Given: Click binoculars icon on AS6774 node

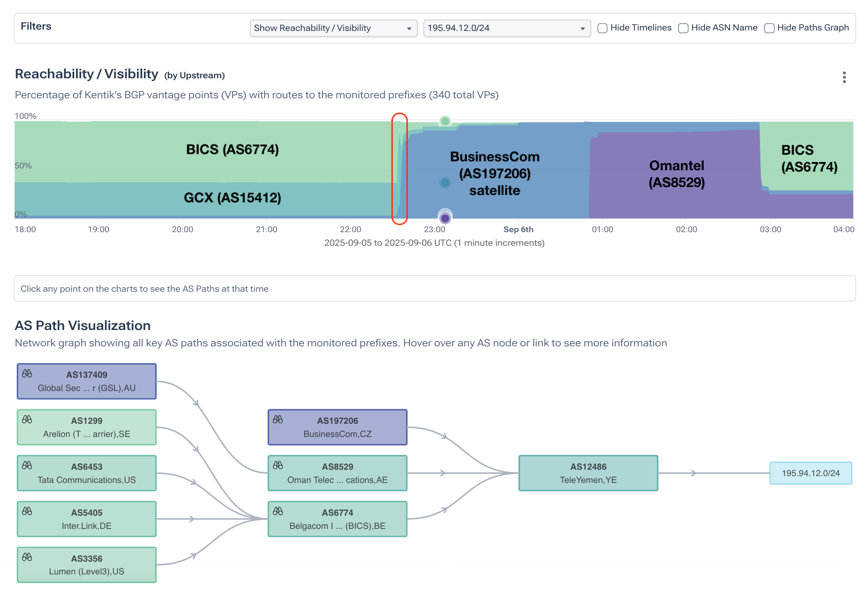Looking at the screenshot, I should click(278, 512).
